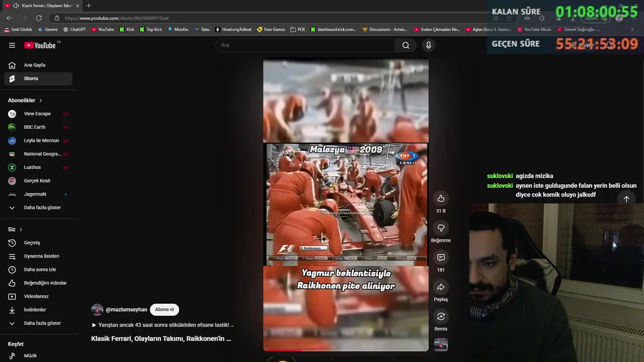Open Müzik under Keşfet
Screen dimensions: 644x362
click(x=38, y=355)
